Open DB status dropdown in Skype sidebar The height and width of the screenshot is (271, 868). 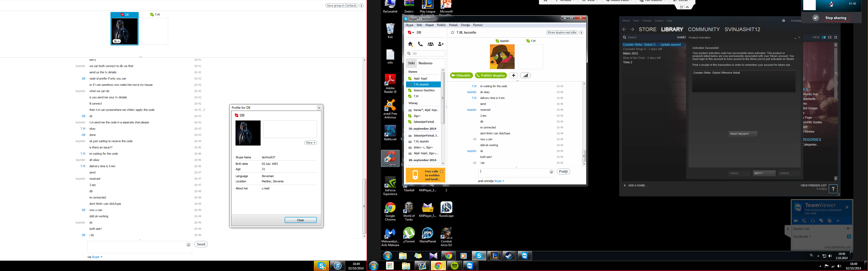point(411,33)
